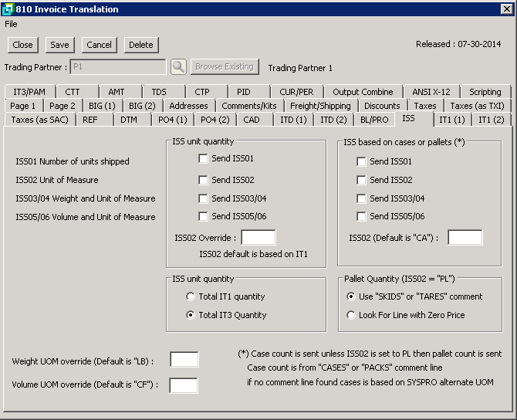The height and width of the screenshot is (420, 517).
Task: Choose Look For Line with Zero Price
Action: 352,315
